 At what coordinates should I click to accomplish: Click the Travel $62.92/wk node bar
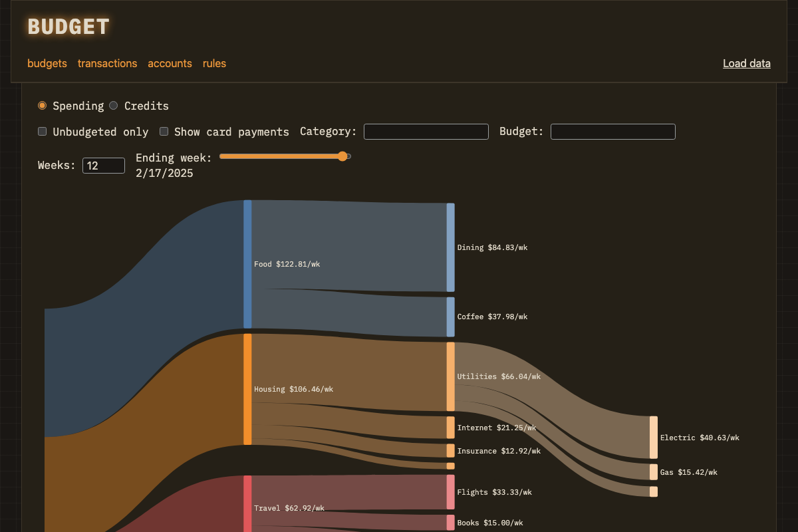tap(247, 503)
